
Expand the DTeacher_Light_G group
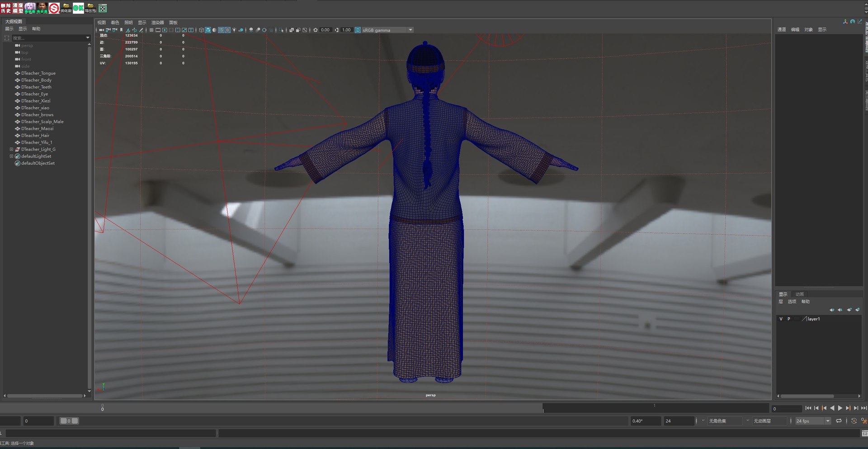pyautogui.click(x=11, y=149)
